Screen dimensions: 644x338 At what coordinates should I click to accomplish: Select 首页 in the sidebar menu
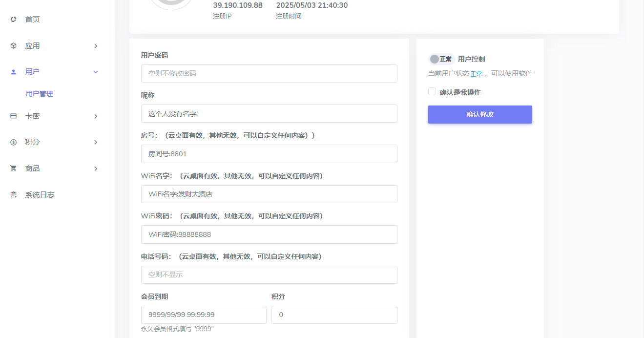coord(32,19)
